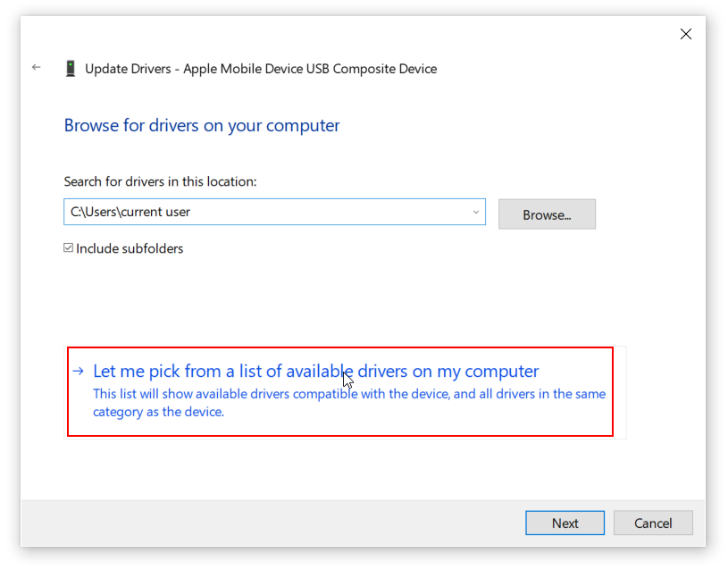Click the USB device icon in the wizard header
Image resolution: width=728 pixels, height=569 pixels.
click(x=70, y=68)
